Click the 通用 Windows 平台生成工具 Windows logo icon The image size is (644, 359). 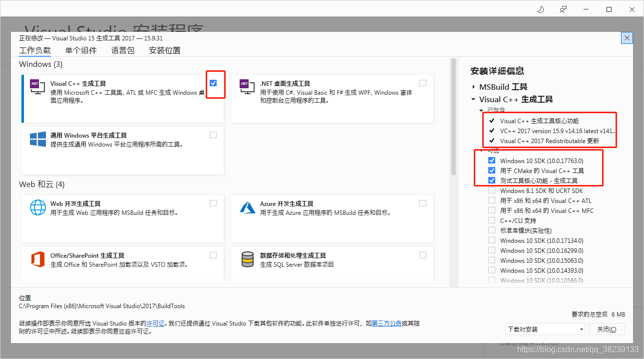(x=38, y=139)
